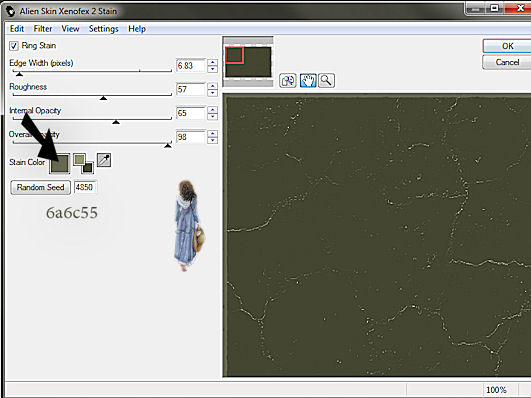
Task: Click the Alien Skin title bar icon
Action: click(10, 11)
